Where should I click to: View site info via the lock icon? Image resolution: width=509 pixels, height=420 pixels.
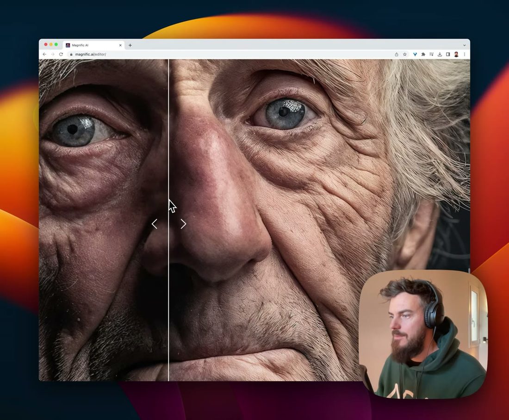tap(71, 55)
